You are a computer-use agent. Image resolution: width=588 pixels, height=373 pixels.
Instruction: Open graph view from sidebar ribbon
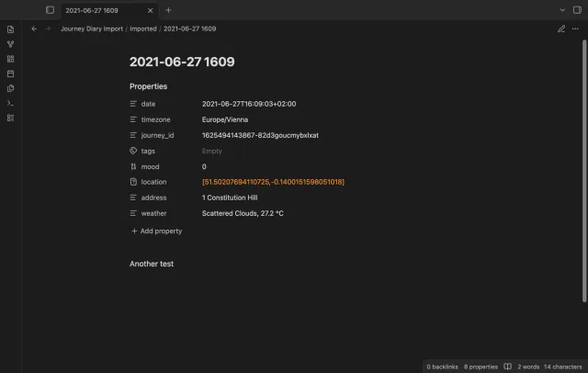point(10,44)
